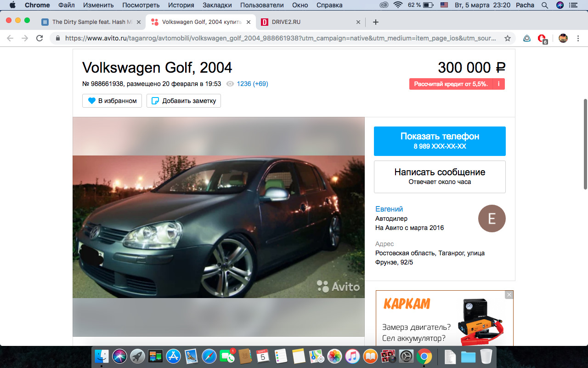This screenshot has width=588, height=368.
Task: Close the Dirty Sample tab
Action: tap(138, 22)
